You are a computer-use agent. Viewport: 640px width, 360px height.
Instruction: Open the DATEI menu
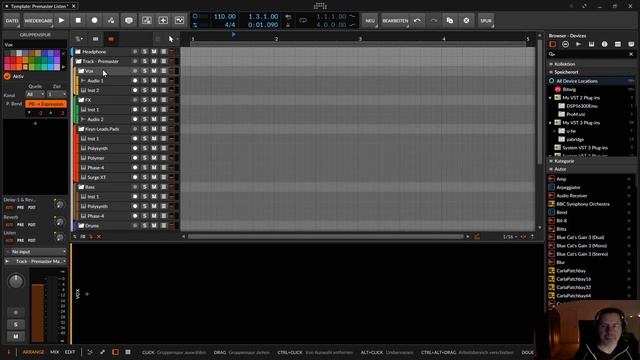[x=12, y=20]
